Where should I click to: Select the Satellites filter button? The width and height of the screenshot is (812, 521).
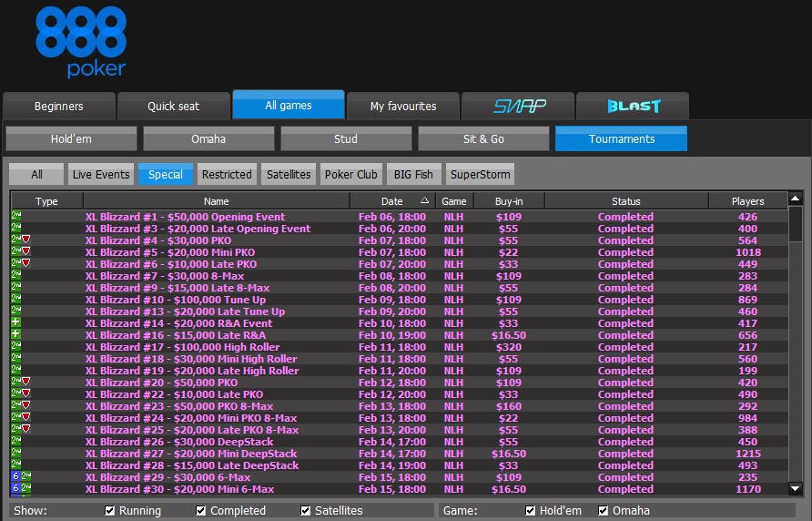click(x=289, y=175)
